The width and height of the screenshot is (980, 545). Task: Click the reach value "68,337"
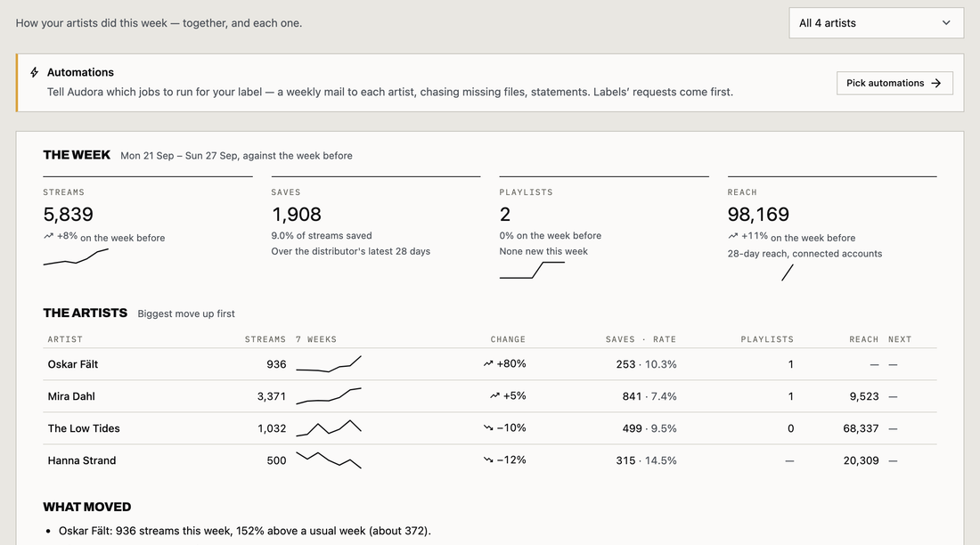click(x=861, y=428)
